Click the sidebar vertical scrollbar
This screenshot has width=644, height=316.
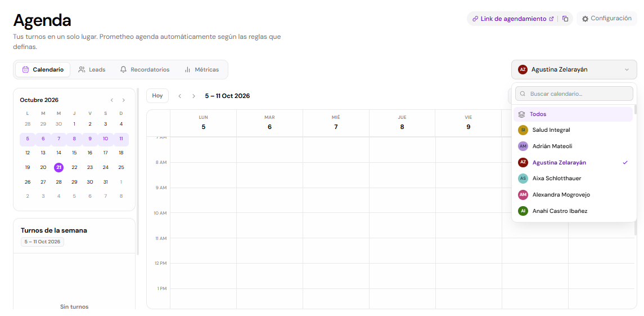(x=138, y=171)
